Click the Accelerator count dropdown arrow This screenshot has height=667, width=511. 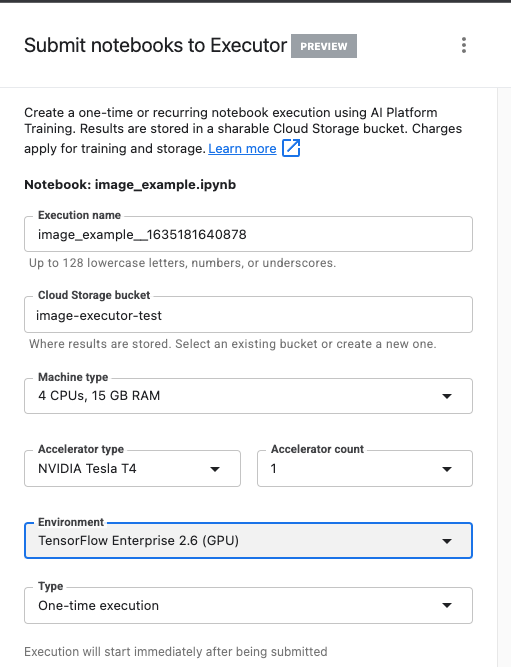(446, 469)
